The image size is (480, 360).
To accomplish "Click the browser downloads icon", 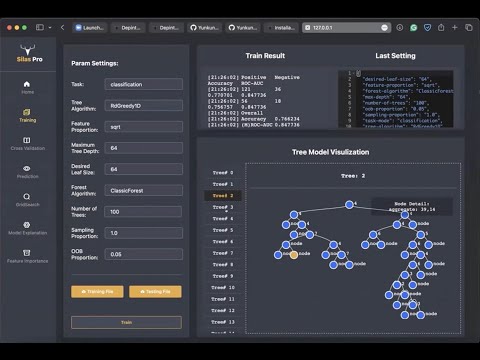I will tap(400, 28).
